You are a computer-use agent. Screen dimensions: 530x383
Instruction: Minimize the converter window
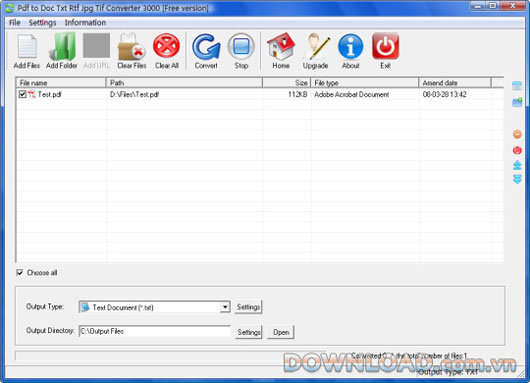pyautogui.click(x=478, y=6)
